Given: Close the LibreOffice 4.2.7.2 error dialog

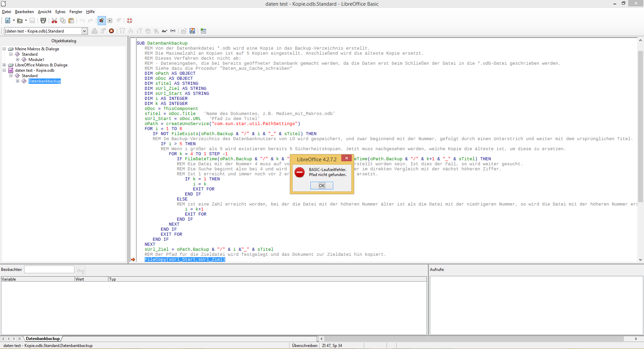Looking at the screenshot, I should pos(347,158).
